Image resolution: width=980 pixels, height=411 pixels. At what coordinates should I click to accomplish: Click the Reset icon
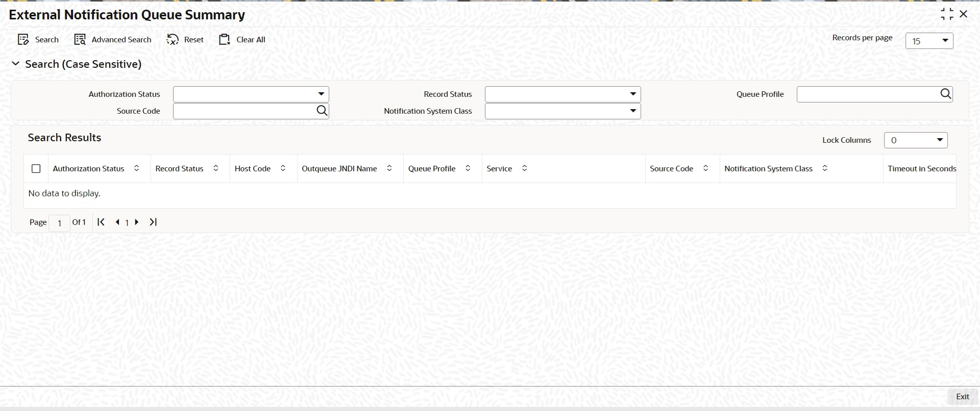(173, 40)
